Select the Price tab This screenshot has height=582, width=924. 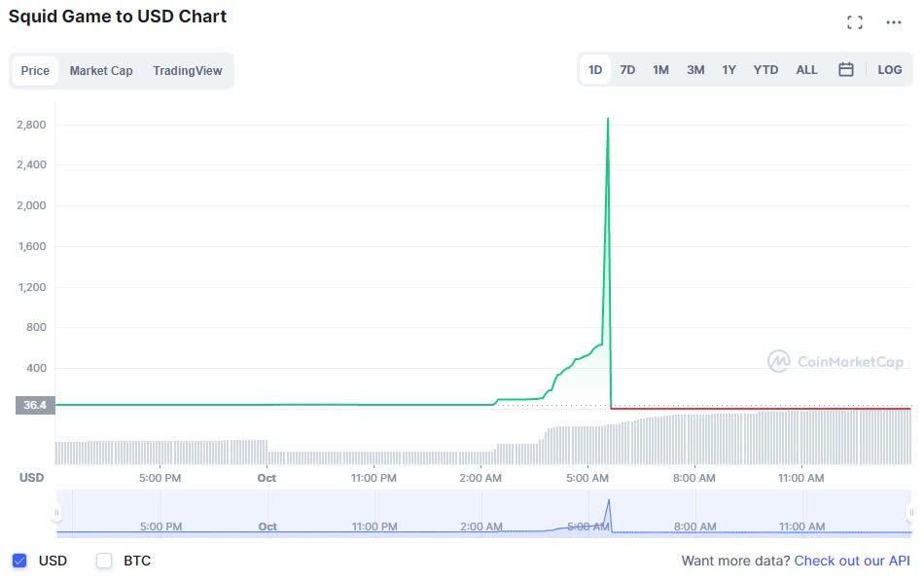tap(35, 71)
